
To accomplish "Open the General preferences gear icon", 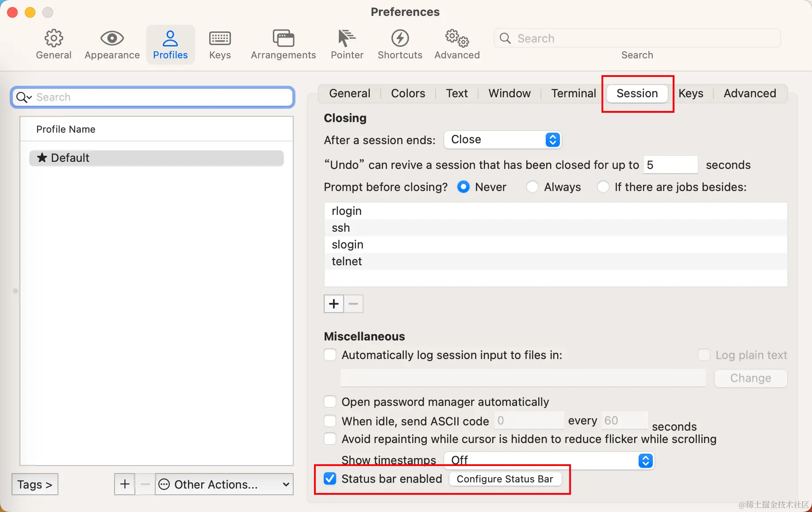I will coord(54,38).
